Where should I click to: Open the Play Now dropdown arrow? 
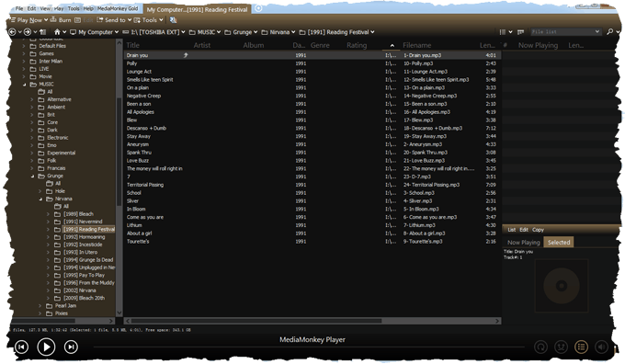point(46,20)
